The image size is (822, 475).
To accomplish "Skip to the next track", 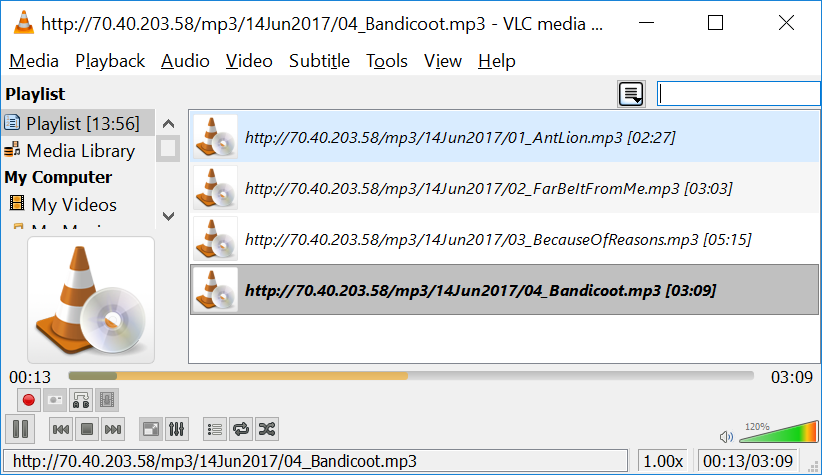I will coord(113,430).
